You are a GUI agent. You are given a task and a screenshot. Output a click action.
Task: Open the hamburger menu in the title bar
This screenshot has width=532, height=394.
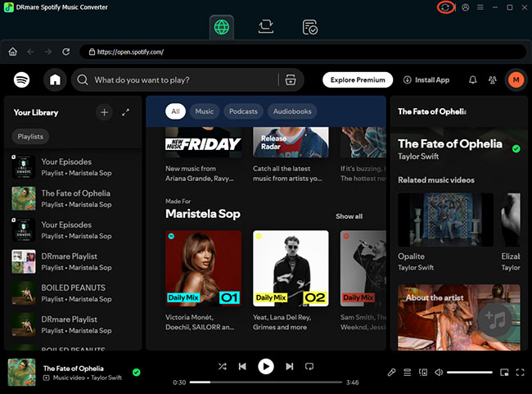(480, 7)
